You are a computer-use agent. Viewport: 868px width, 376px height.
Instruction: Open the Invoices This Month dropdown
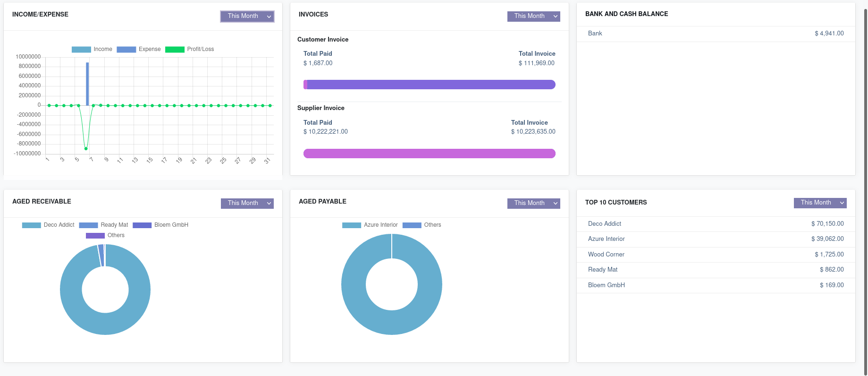click(533, 16)
